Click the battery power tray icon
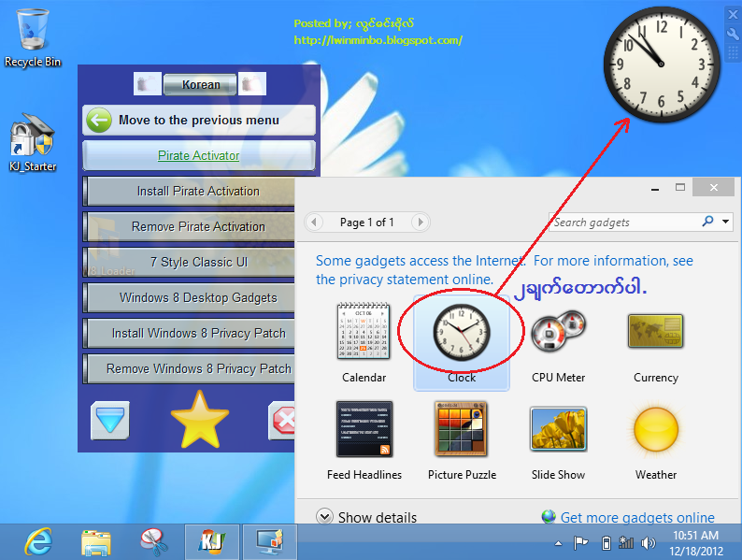Image resolution: width=742 pixels, height=560 pixels. tap(606, 543)
